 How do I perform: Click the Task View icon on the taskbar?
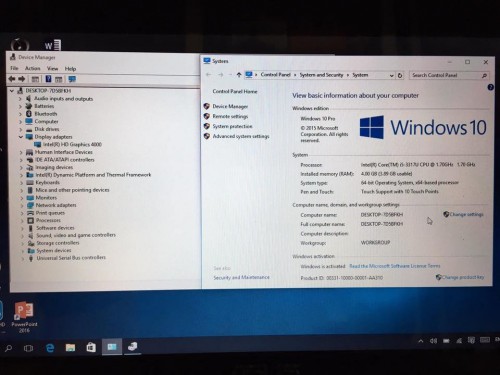point(29,348)
